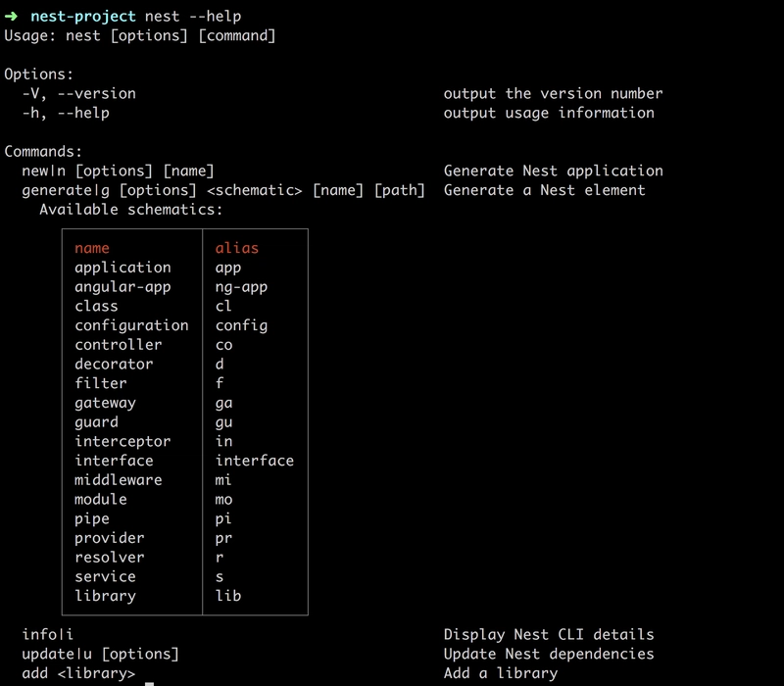Click the 'ng-app' alias entry

[x=241, y=287]
